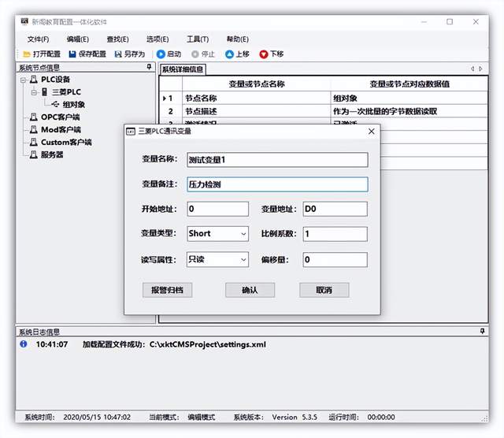Open the 文件(F) menu
The image size is (504, 438).
[38, 39]
